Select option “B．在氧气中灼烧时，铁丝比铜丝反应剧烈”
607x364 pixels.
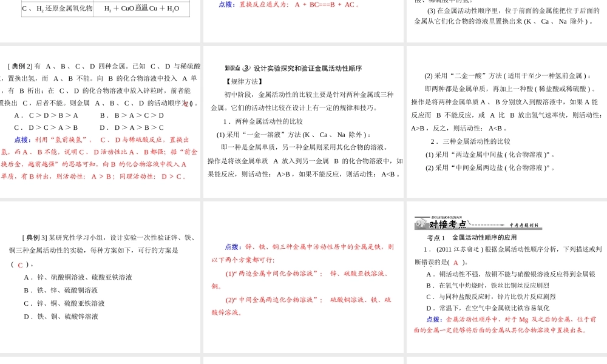click(488, 286)
